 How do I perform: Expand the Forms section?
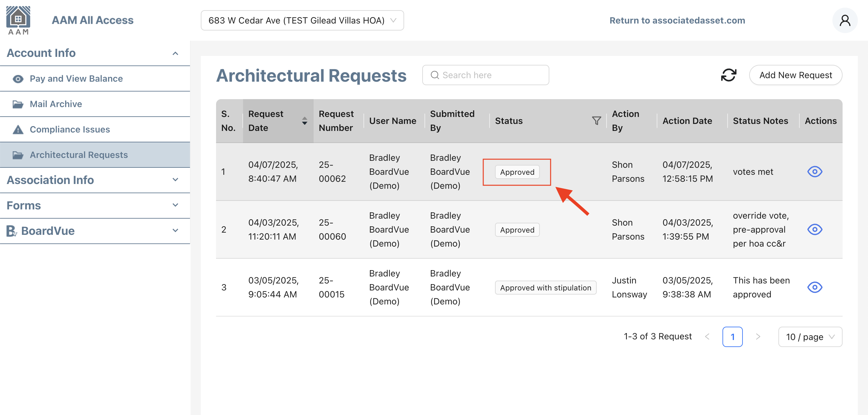tap(175, 205)
